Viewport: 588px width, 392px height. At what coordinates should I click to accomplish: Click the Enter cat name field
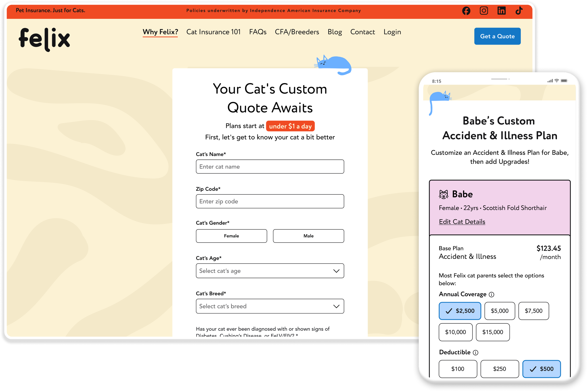[x=270, y=167]
